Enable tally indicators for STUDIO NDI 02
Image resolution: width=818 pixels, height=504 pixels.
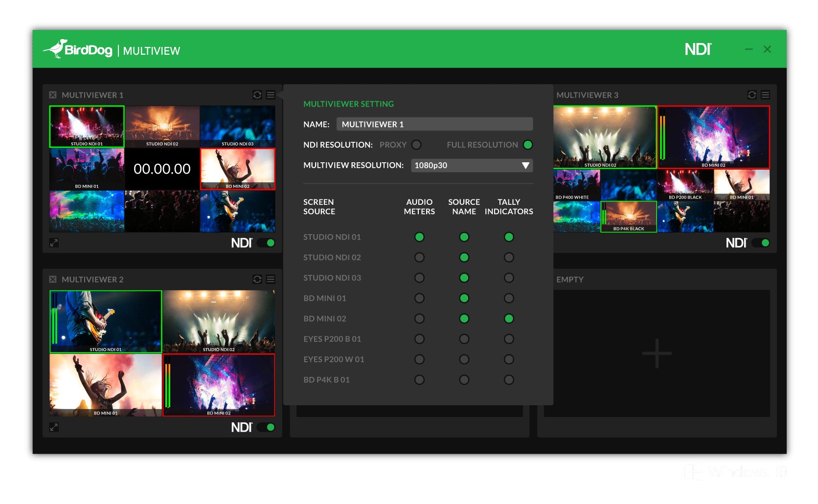pyautogui.click(x=509, y=258)
